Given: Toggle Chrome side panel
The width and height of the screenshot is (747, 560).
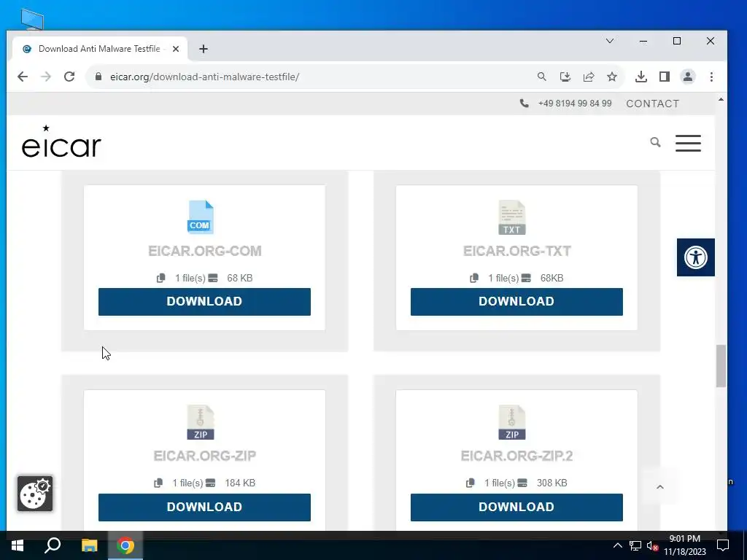Looking at the screenshot, I should click(664, 77).
